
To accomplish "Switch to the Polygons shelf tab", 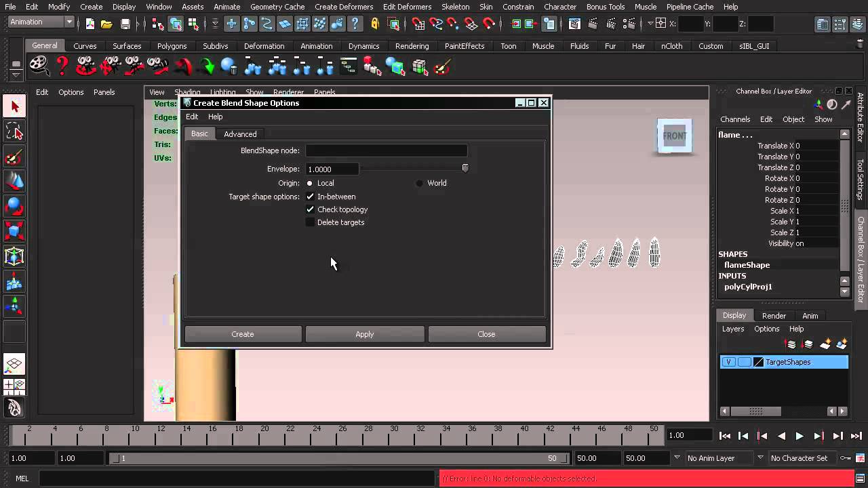I will point(172,46).
